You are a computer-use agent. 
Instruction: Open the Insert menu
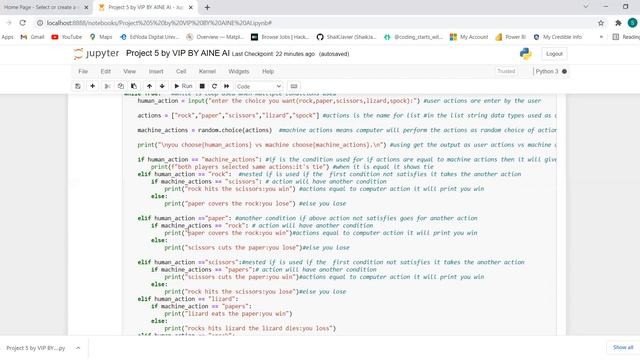pos(156,71)
